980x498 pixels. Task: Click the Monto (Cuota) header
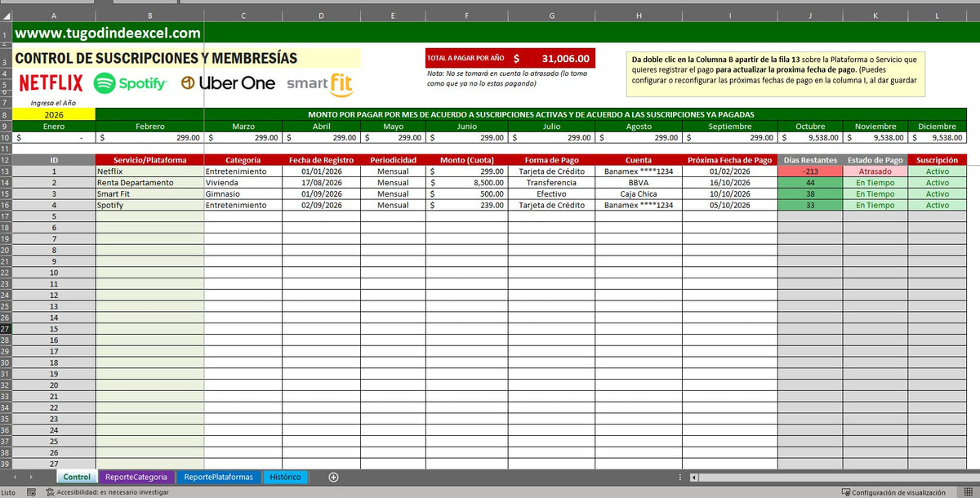(x=467, y=160)
